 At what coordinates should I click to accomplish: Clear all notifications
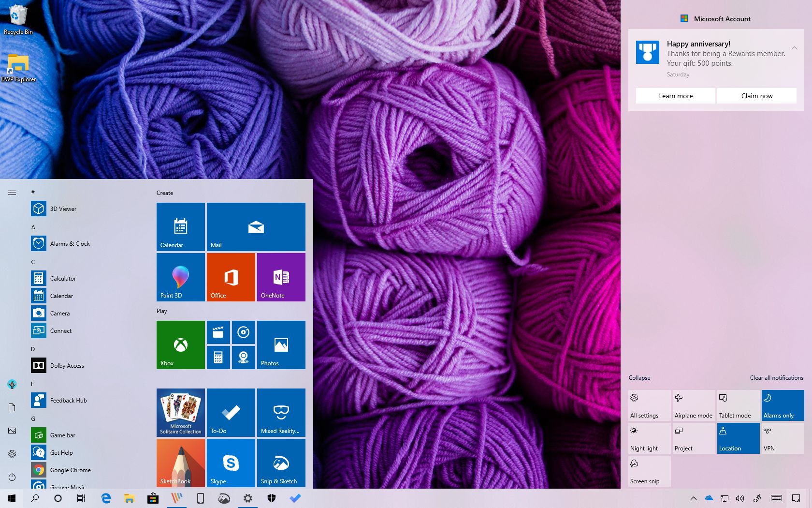(x=776, y=377)
